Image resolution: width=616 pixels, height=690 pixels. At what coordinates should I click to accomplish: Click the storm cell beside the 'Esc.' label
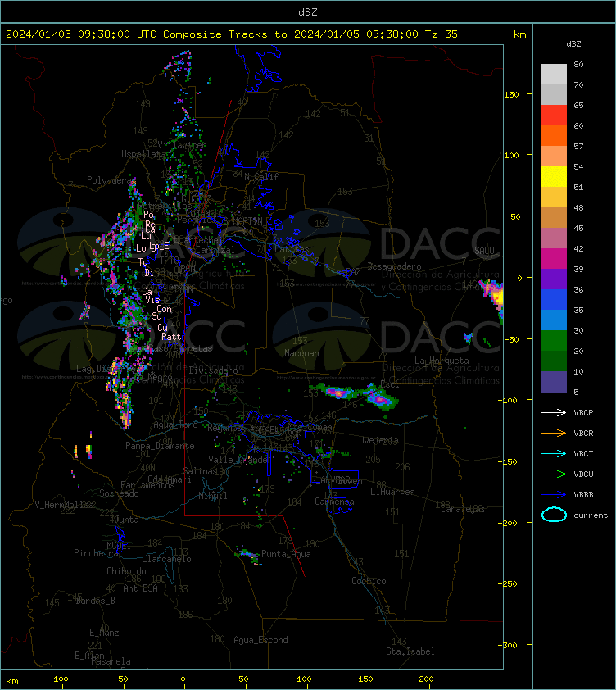pyautogui.click(x=378, y=396)
